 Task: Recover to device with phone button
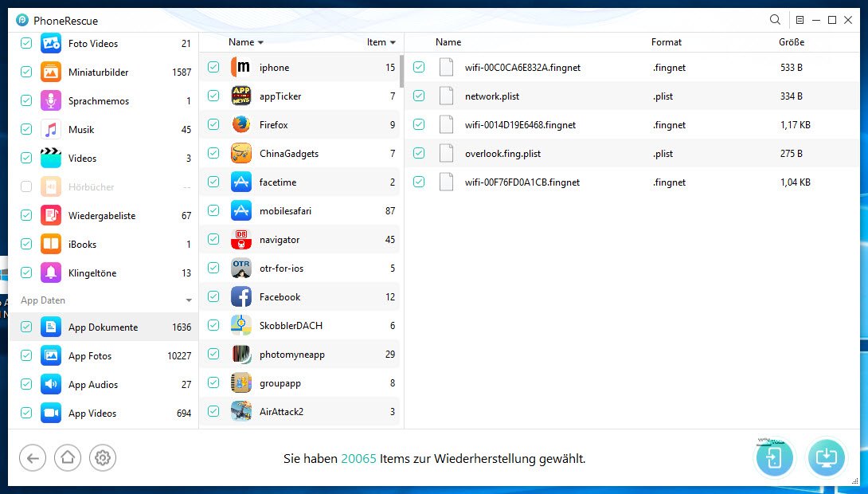[775, 457]
